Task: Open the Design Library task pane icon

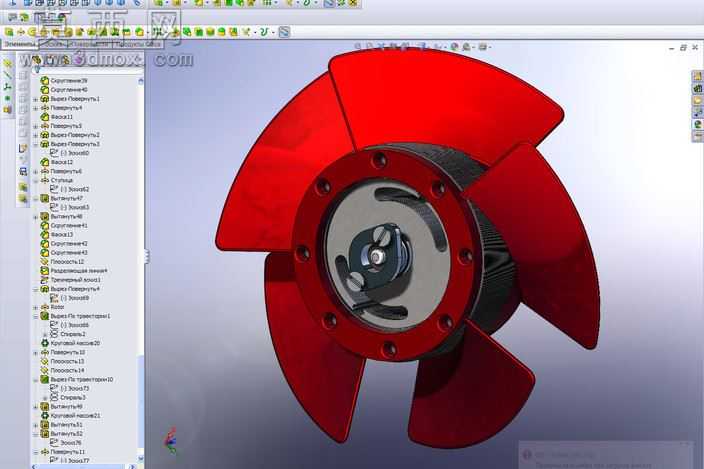Action: click(x=697, y=88)
